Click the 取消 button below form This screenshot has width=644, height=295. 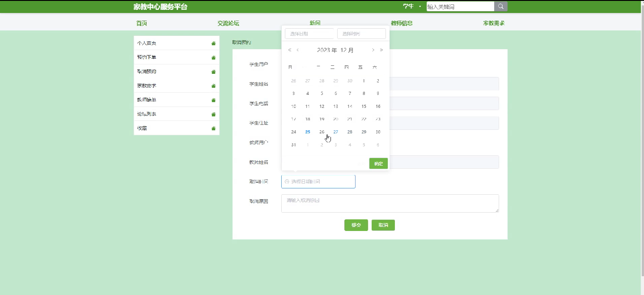pyautogui.click(x=383, y=225)
